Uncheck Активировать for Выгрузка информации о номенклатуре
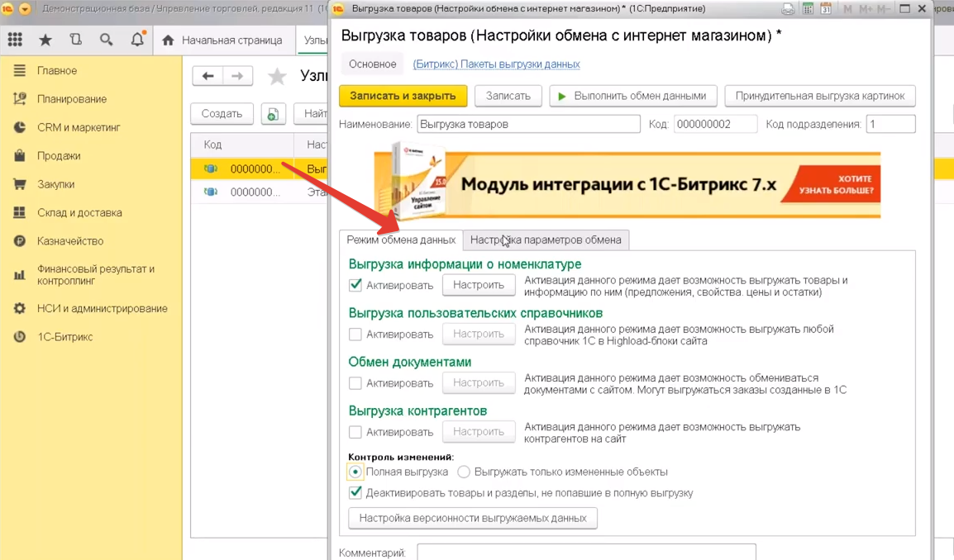 pyautogui.click(x=355, y=285)
